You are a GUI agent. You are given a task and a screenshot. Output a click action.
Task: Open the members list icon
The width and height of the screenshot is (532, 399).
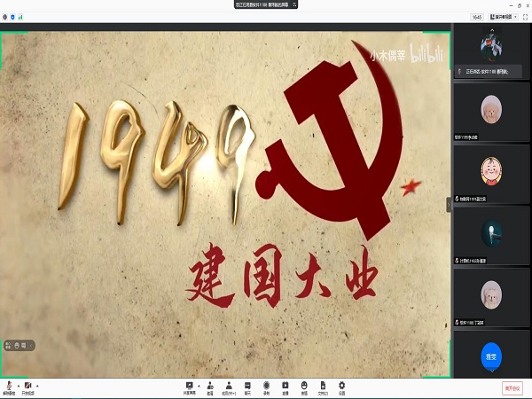pyautogui.click(x=229, y=386)
